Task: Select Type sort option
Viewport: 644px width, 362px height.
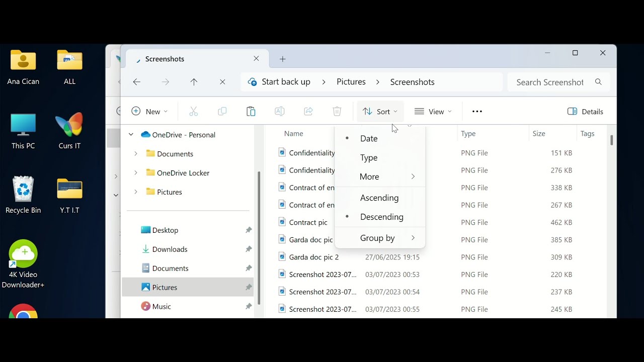Action: click(380, 158)
